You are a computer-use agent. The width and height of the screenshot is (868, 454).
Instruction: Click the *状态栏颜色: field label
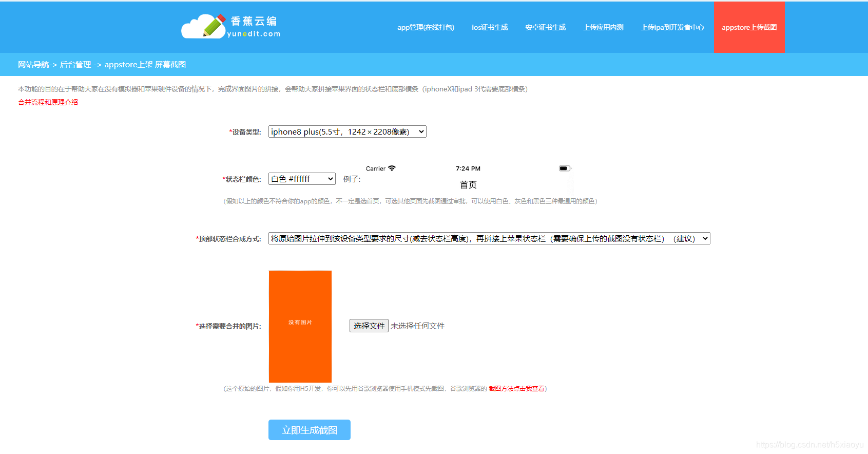(242, 179)
